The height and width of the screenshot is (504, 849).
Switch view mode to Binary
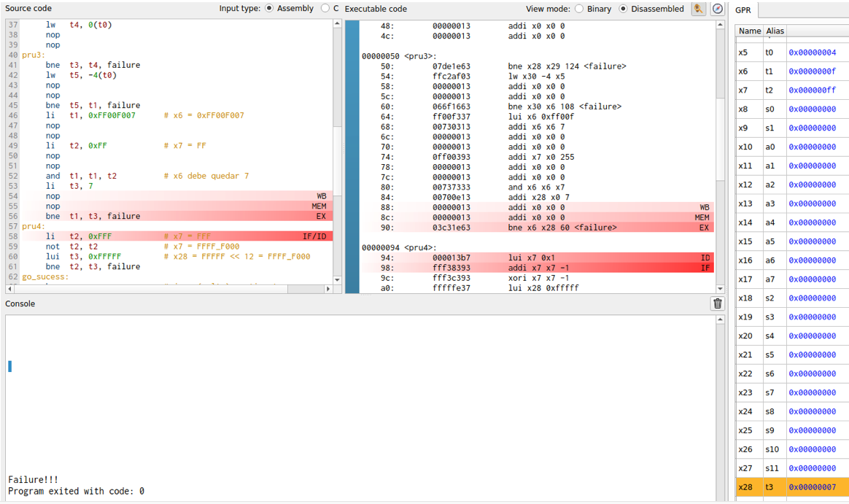point(579,9)
